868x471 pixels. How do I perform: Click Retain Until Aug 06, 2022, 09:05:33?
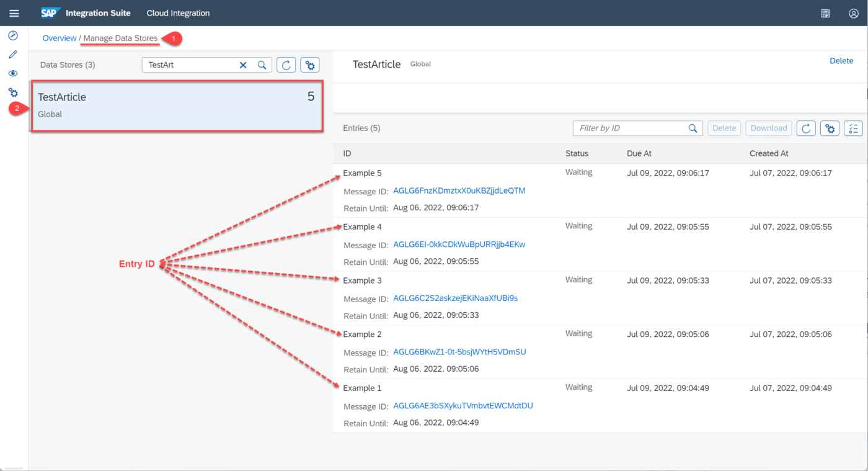pyautogui.click(x=436, y=315)
